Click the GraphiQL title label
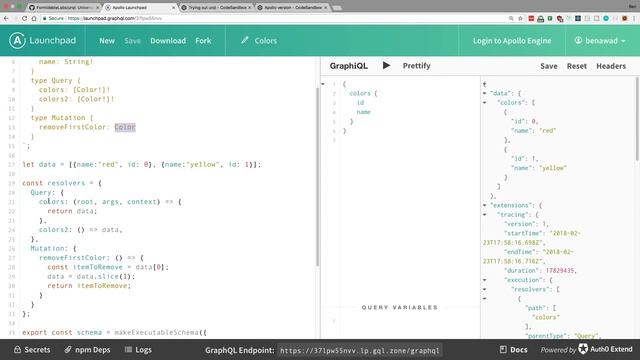This screenshot has height=360, width=640. coord(349,66)
